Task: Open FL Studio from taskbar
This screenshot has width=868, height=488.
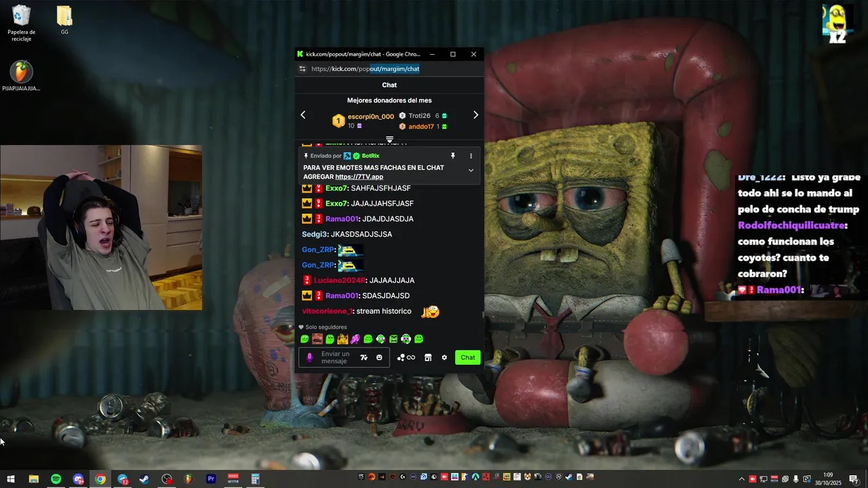Action: (189, 479)
